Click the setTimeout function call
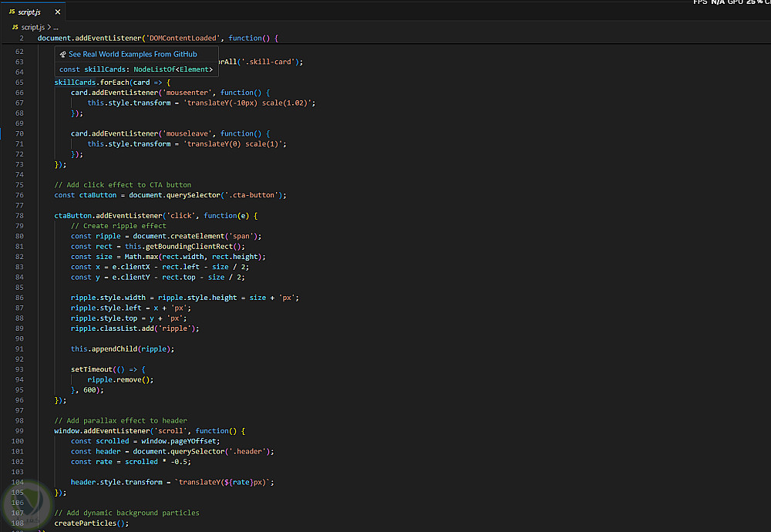The image size is (771, 532). [91, 369]
